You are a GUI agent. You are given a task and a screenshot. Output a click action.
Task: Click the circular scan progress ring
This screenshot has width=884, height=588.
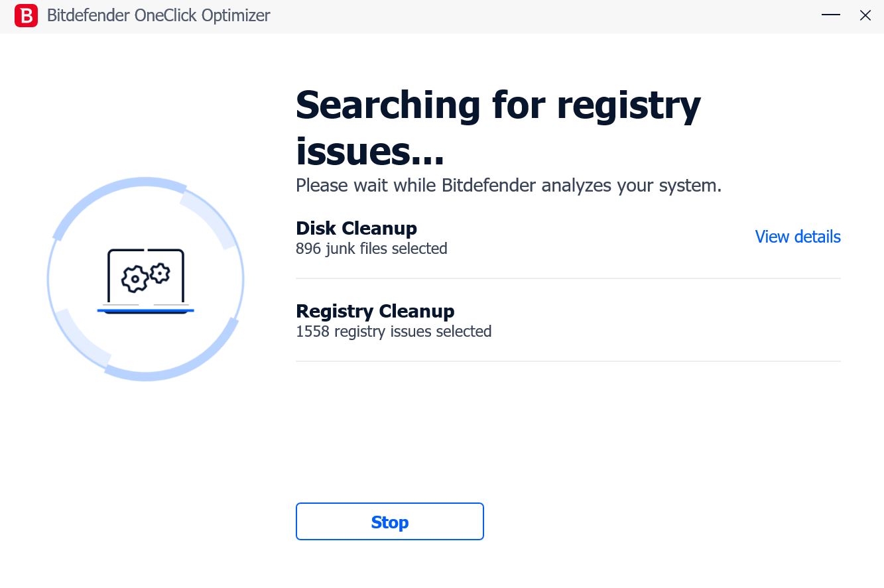[146, 279]
